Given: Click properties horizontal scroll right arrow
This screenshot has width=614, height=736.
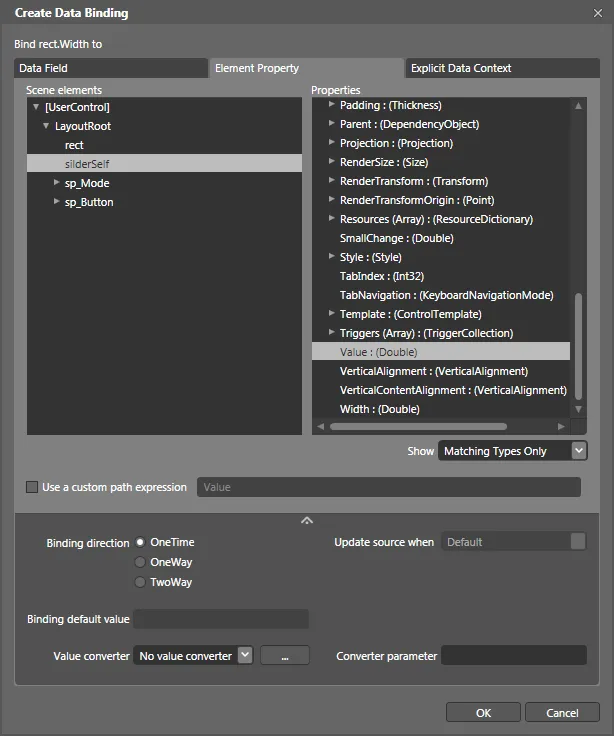Looking at the screenshot, I should [x=561, y=427].
